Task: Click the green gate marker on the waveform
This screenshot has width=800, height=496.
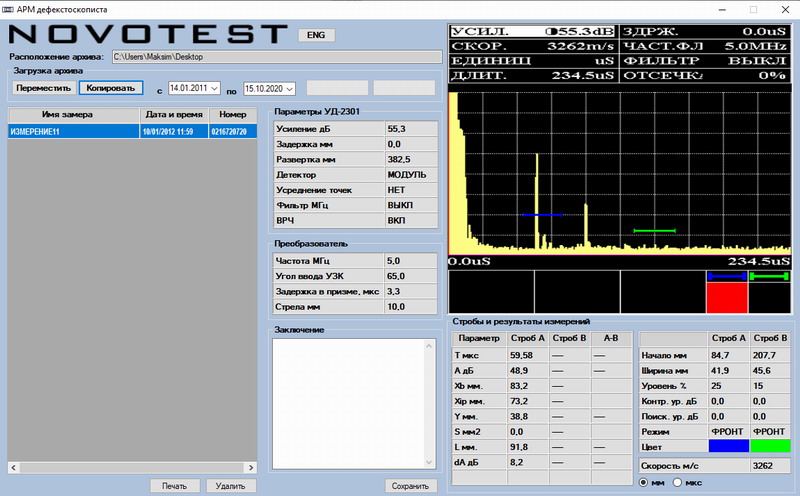Action: point(655,231)
